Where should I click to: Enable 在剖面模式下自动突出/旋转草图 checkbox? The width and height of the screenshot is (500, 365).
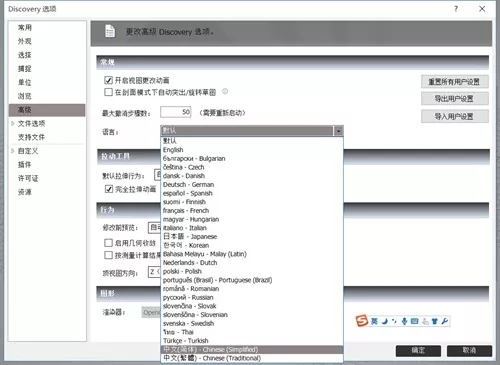pos(108,92)
